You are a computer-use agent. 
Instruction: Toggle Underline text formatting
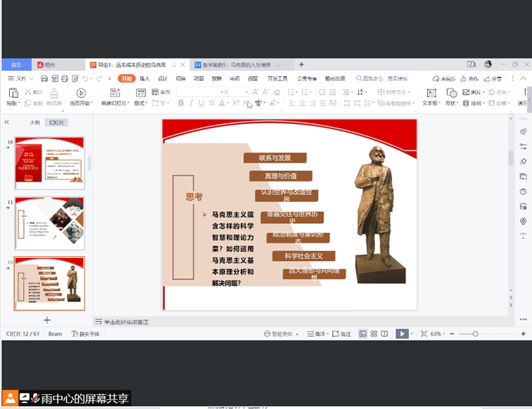pyautogui.click(x=202, y=103)
